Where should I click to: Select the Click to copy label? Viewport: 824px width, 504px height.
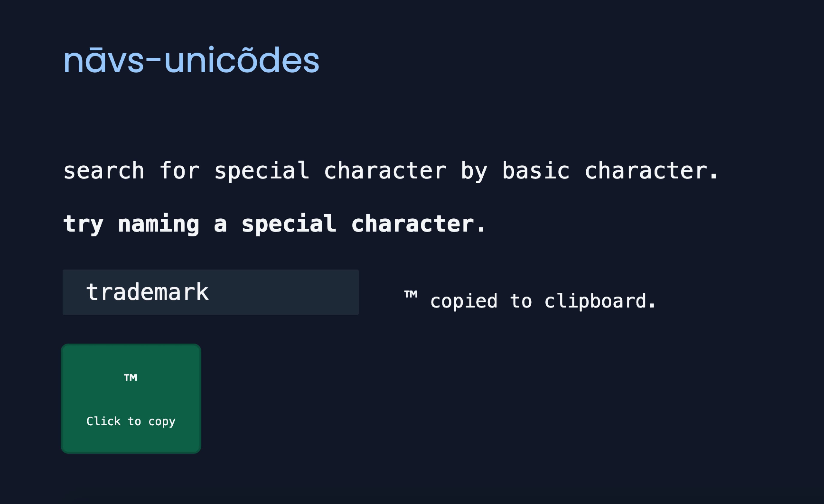click(131, 421)
